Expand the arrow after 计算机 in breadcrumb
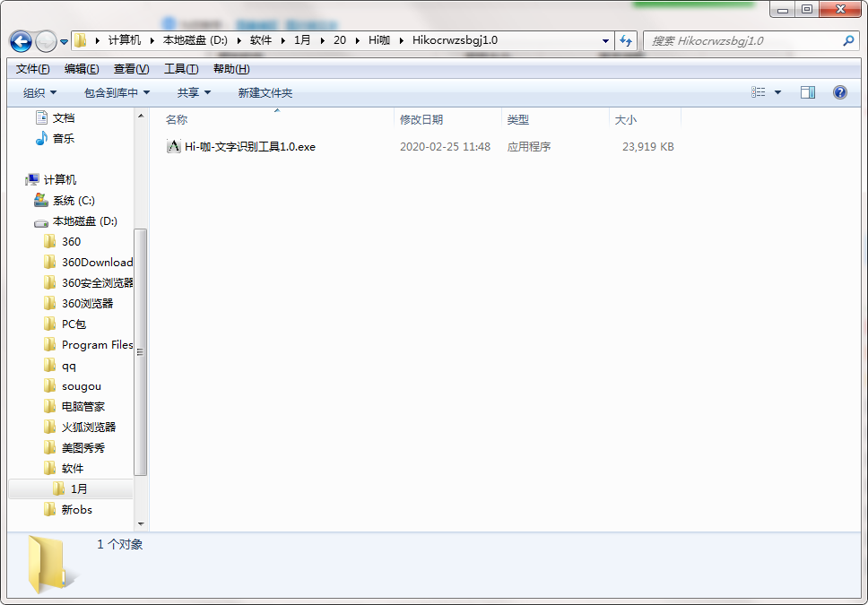The height and width of the screenshot is (605, 868). [x=152, y=40]
